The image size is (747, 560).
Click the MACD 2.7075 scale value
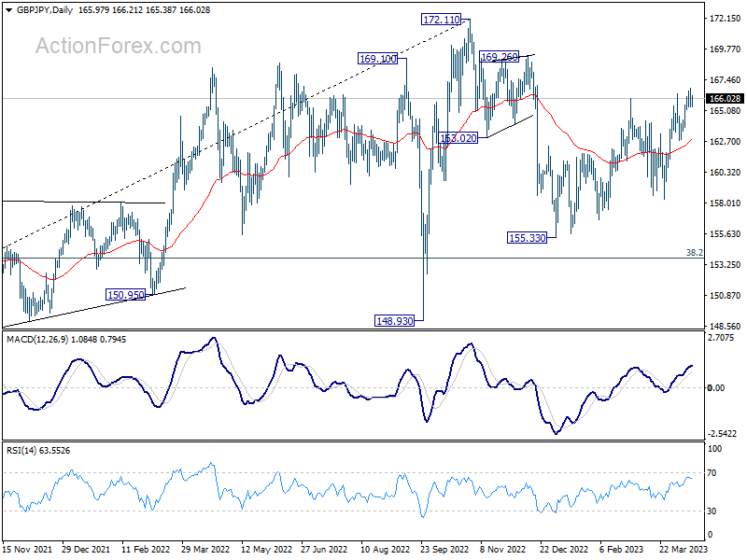tap(721, 338)
